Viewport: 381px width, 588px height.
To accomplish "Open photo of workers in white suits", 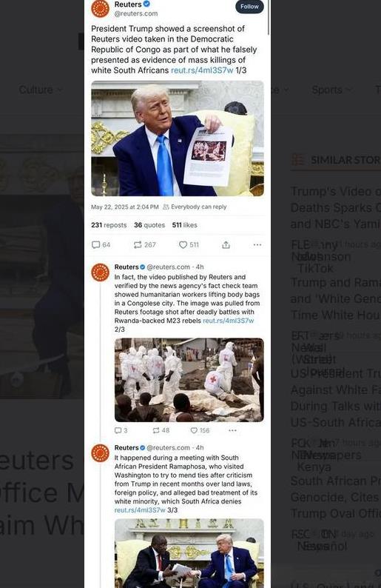I will [x=189, y=380].
